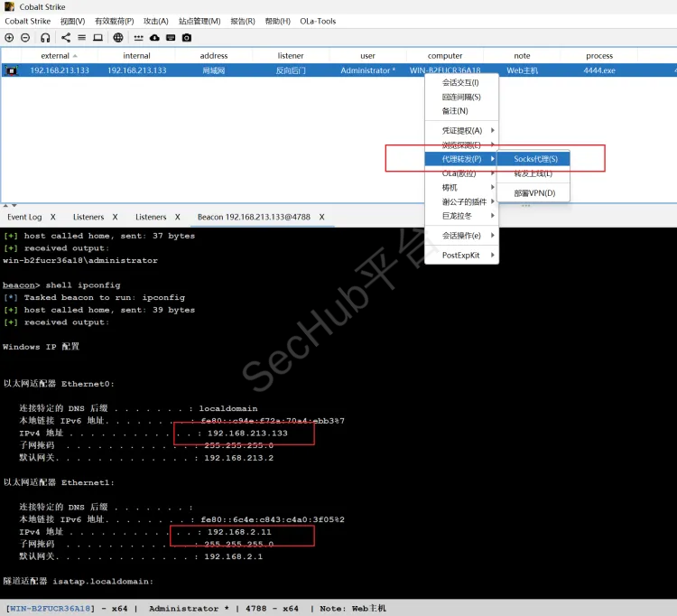Image resolution: width=677 pixels, height=616 pixels.
Task: Click the keystrokes toolbar icon
Action: coord(139,38)
